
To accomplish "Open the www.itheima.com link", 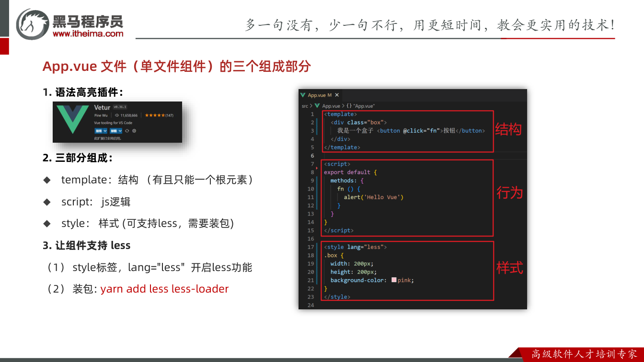I will click(x=88, y=34).
